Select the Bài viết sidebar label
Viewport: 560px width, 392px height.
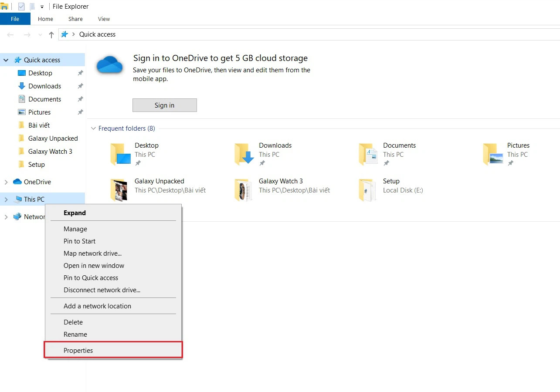tap(39, 125)
